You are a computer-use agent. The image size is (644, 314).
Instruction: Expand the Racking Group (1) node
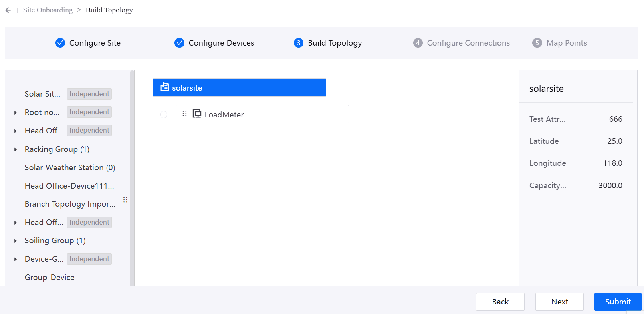[16, 149]
